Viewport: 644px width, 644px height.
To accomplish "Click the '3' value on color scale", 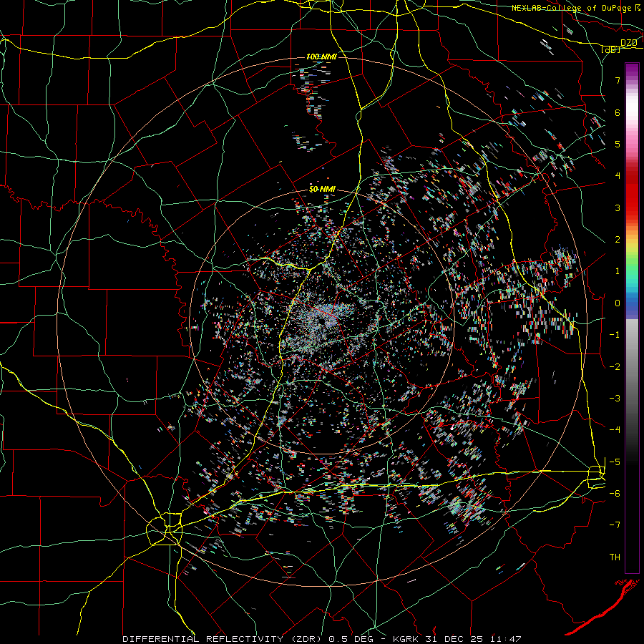I will point(618,208).
